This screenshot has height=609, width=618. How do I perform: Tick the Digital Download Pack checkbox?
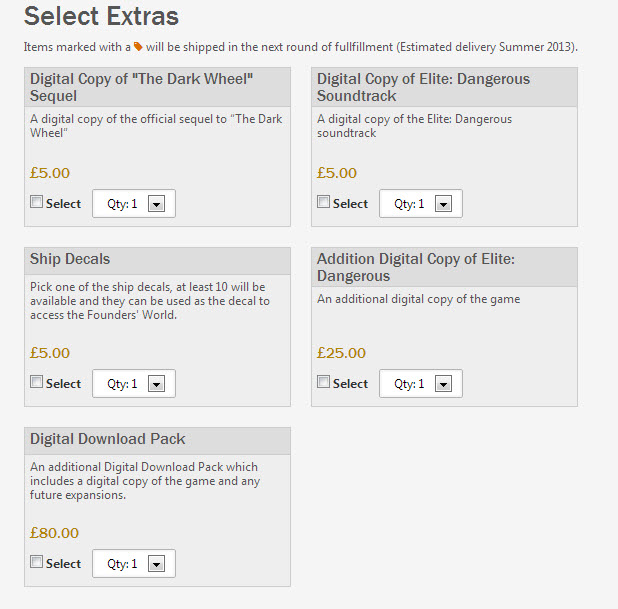coord(37,562)
